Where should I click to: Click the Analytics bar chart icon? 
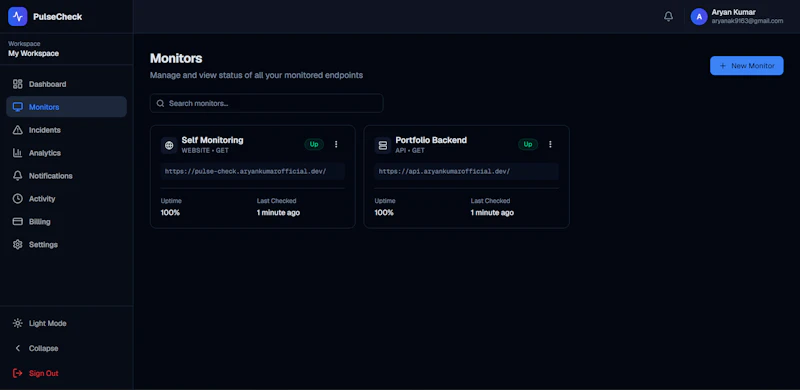(x=18, y=153)
